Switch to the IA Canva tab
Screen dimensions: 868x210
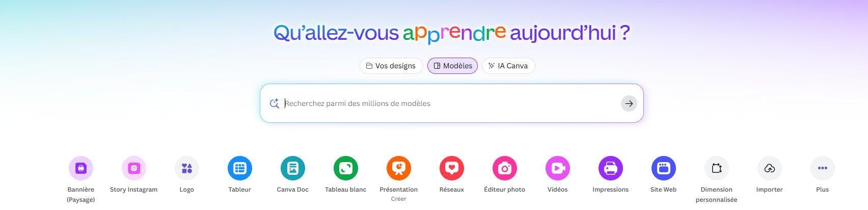[508, 66]
